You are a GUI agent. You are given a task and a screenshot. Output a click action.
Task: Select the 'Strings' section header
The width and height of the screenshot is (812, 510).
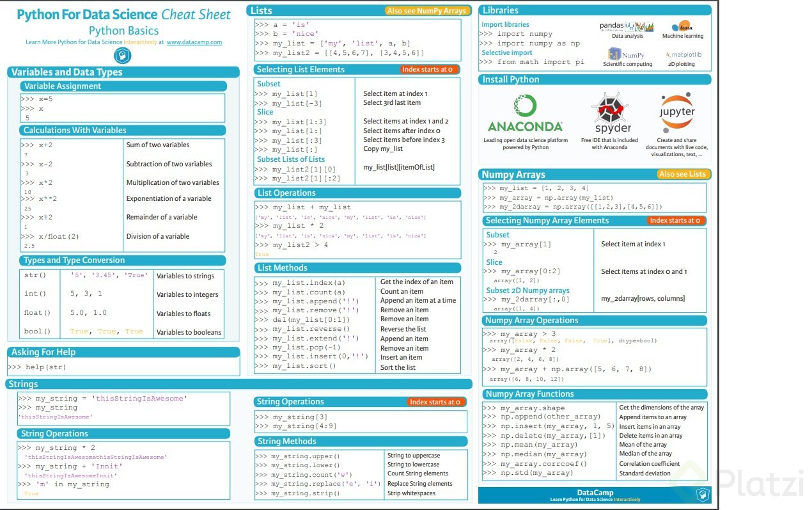[240, 385]
